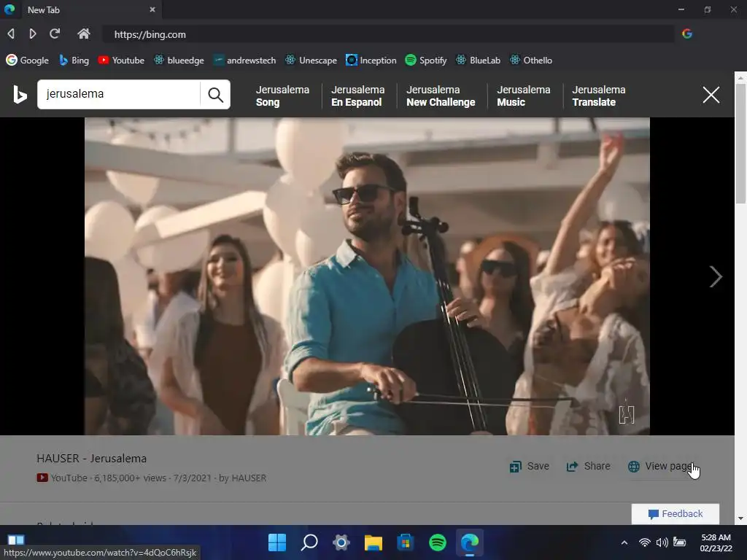Click the HAUSER - Jerusalema title
This screenshot has width=747, height=560.
coord(91,459)
